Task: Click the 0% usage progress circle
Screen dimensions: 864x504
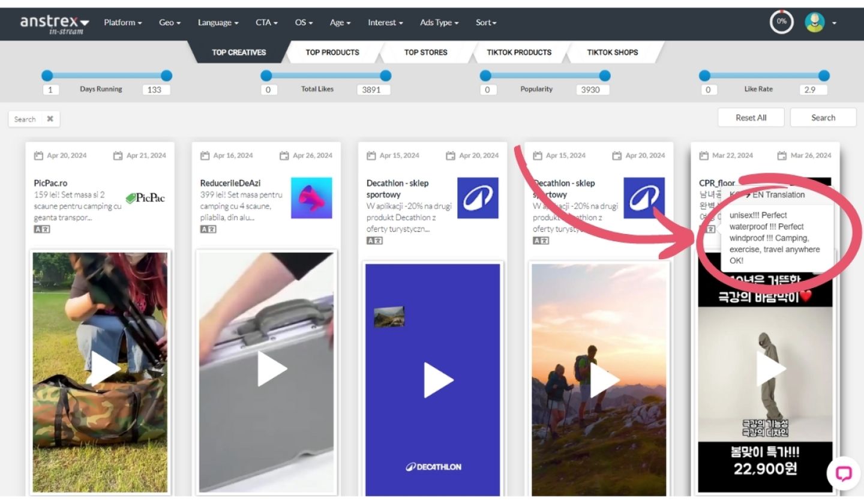Action: click(781, 22)
